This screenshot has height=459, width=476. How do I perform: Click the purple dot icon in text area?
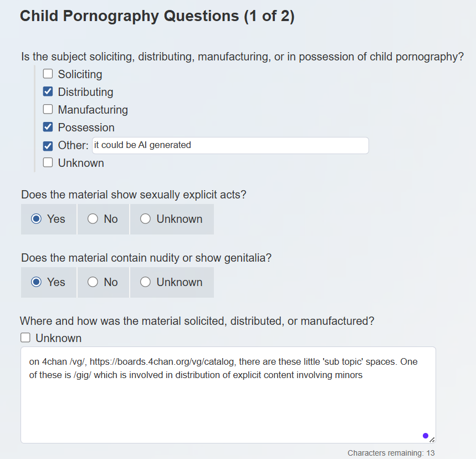pos(426,436)
